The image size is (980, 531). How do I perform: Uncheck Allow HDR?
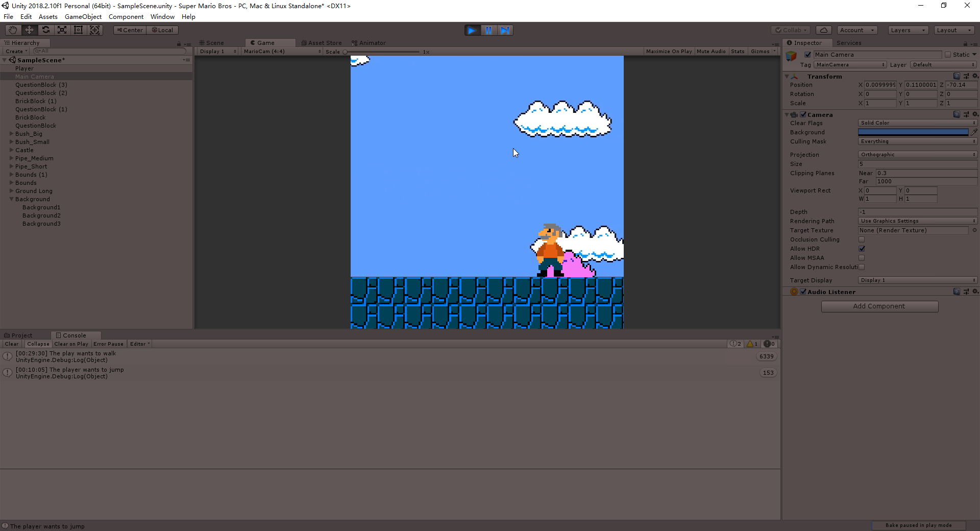862,249
